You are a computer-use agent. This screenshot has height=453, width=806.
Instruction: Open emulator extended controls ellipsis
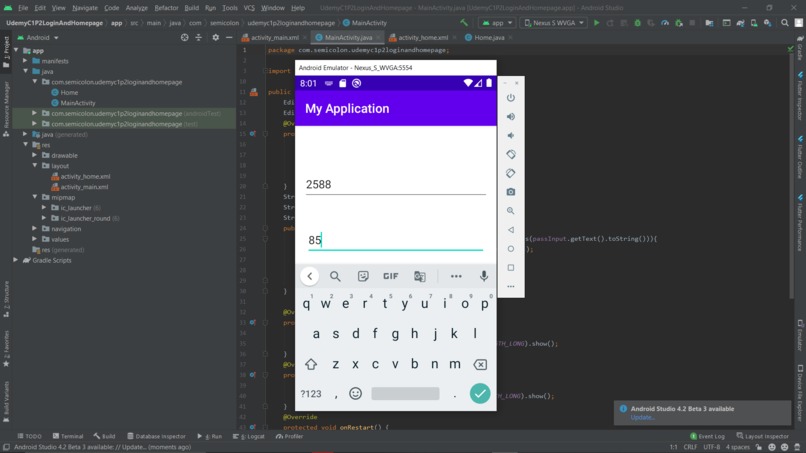click(x=510, y=286)
